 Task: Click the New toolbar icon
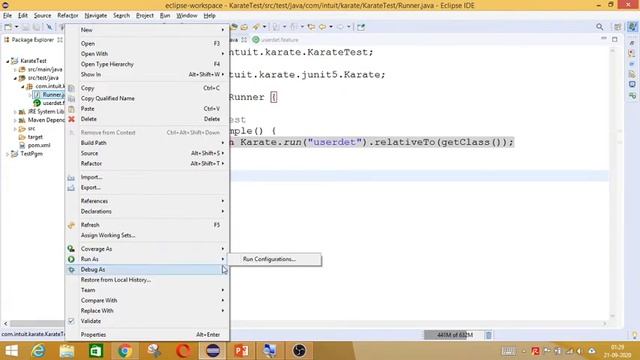coord(8,27)
